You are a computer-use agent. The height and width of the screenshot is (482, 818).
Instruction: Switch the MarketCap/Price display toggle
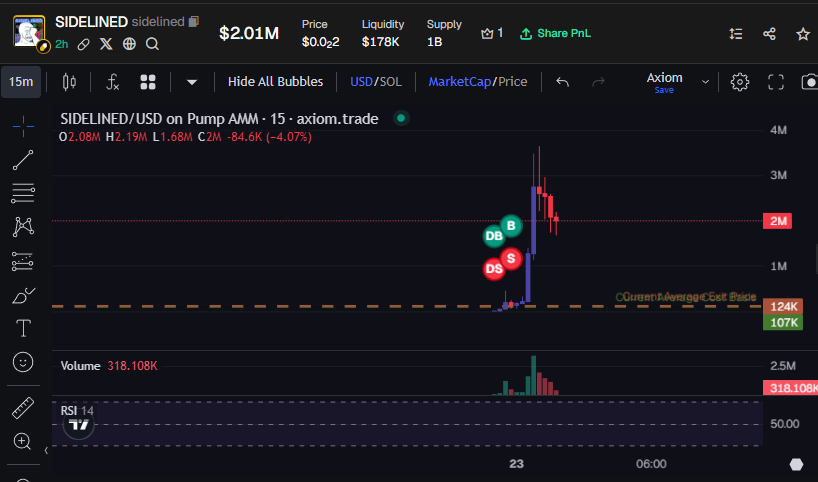(x=477, y=82)
